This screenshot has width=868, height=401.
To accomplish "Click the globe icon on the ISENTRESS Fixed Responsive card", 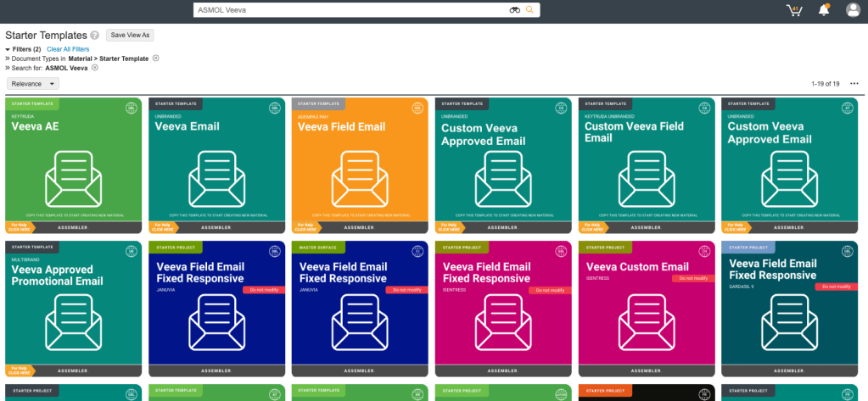I will (561, 251).
